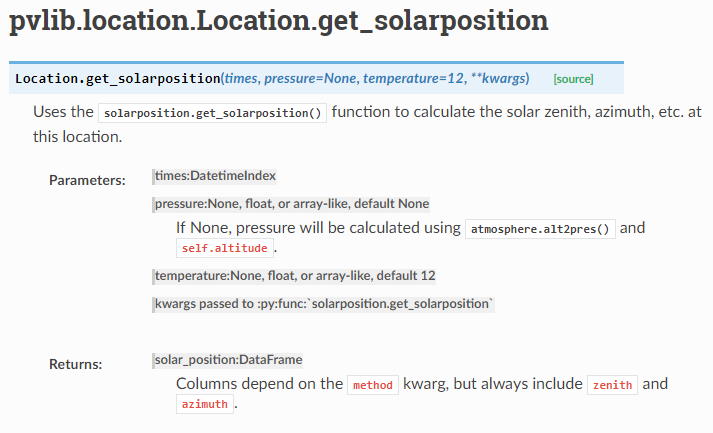Click the red 'method' code literal
The image size is (713, 433).
(373, 384)
